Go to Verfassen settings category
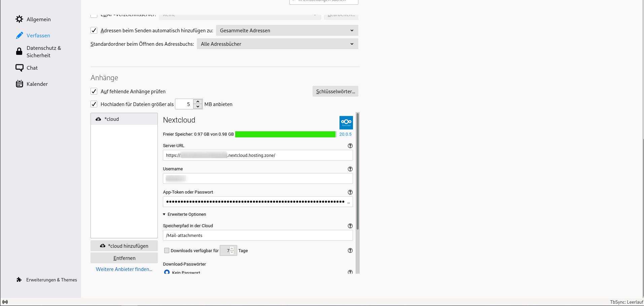 [x=38, y=35]
